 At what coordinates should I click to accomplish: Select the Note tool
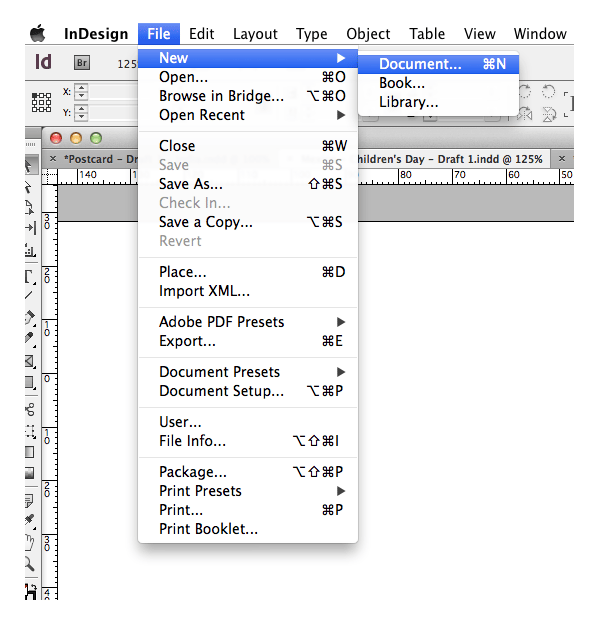(x=30, y=500)
